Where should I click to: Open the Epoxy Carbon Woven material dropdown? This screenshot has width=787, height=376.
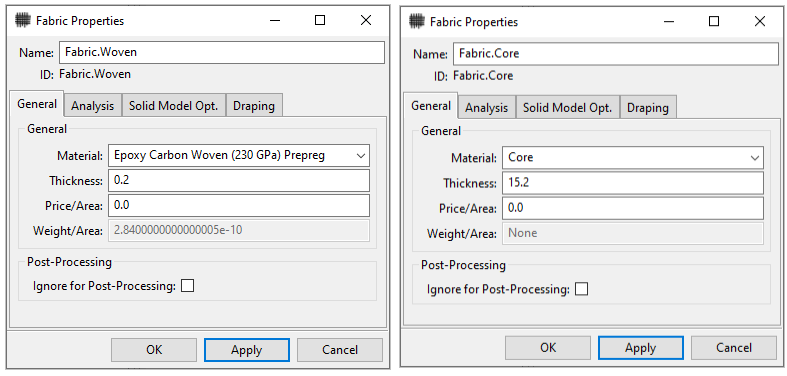[239, 156]
